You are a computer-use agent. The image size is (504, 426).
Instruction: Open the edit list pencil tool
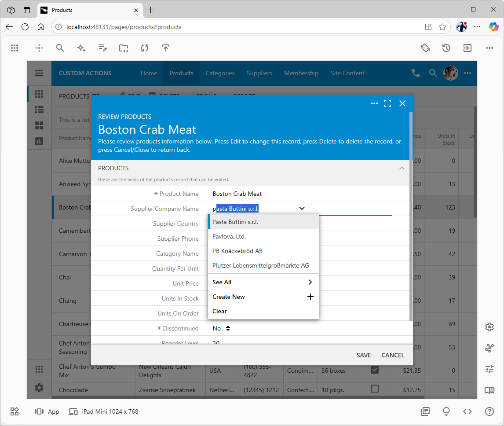tap(102, 48)
